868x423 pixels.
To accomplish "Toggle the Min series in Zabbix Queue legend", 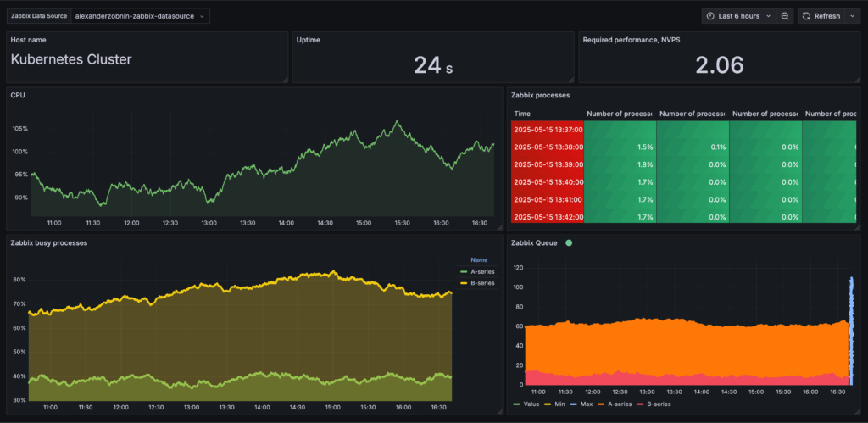I will point(559,405).
